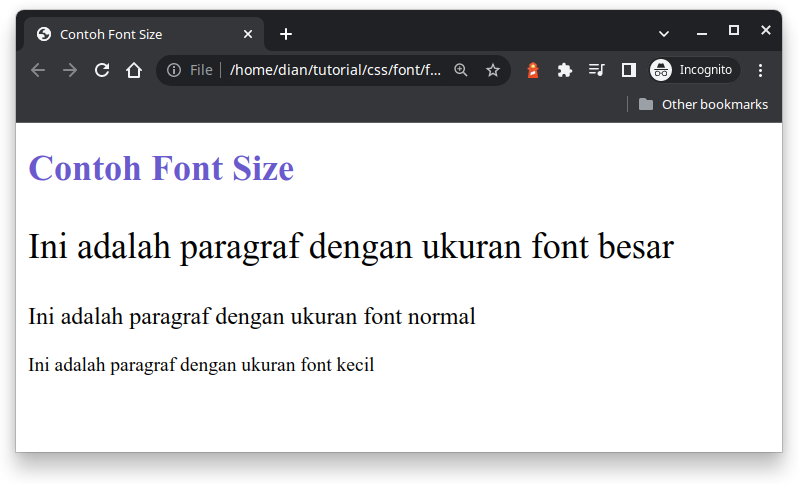Screen dimensions: 798x484
Task: Click the paragraph ending in font kecil
Action: tap(201, 365)
